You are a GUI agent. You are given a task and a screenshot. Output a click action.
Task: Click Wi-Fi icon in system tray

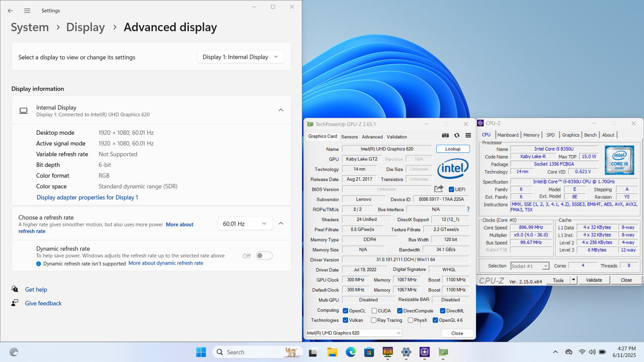pos(582,352)
